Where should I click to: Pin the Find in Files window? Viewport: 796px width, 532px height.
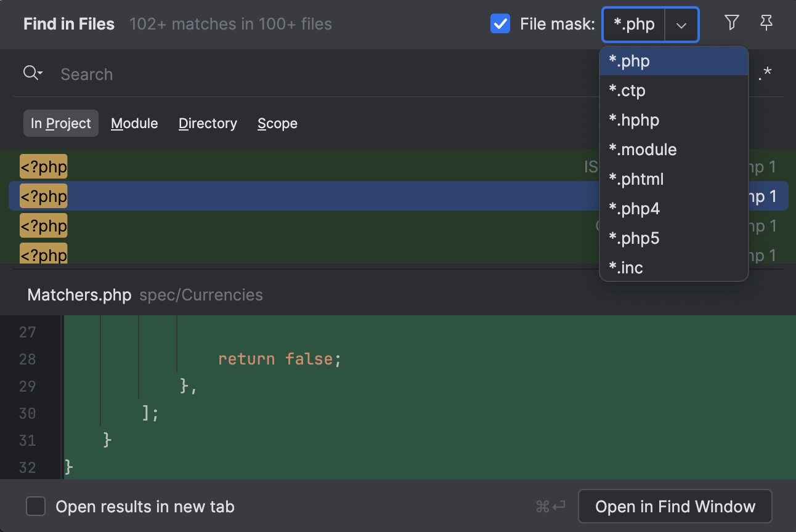(766, 23)
